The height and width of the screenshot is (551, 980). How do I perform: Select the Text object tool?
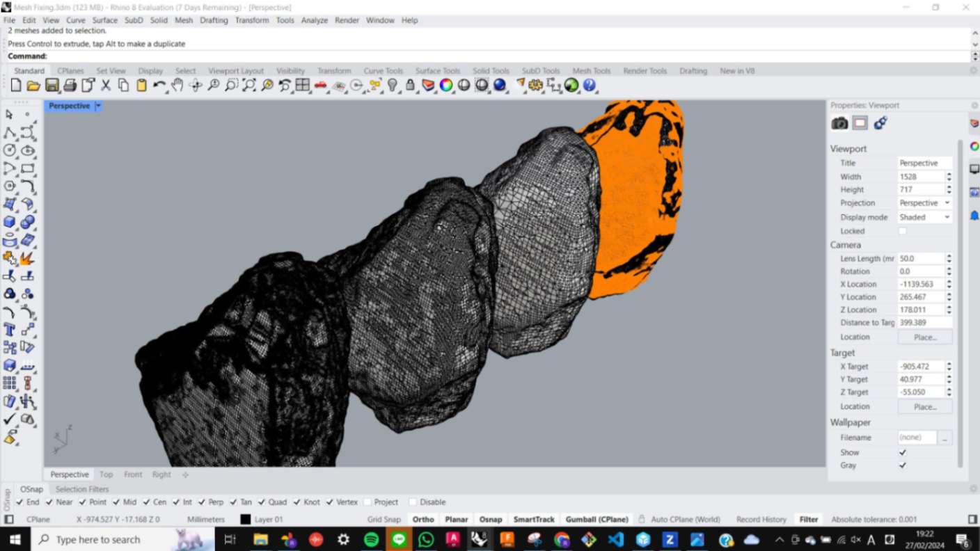(x=10, y=330)
